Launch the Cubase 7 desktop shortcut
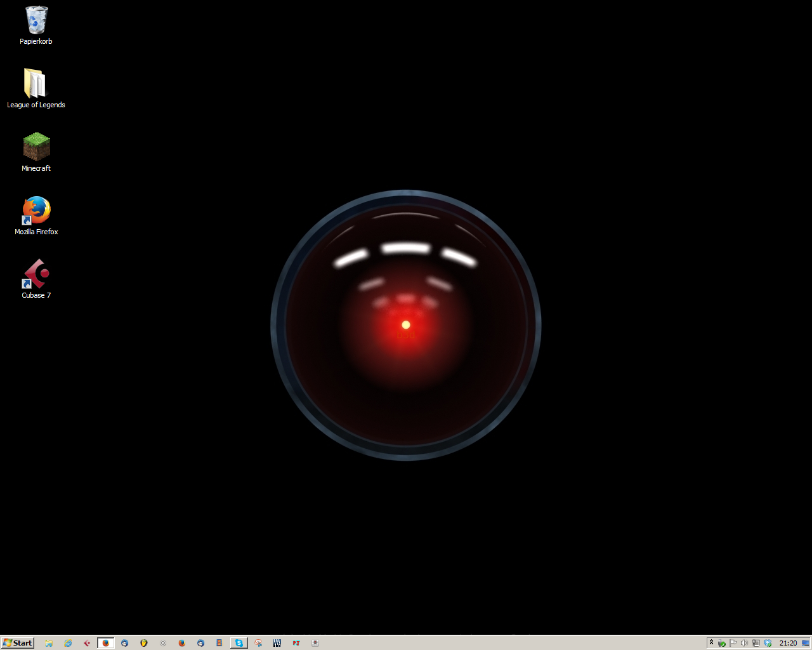Viewport: 812px width, 650px height. (x=36, y=274)
